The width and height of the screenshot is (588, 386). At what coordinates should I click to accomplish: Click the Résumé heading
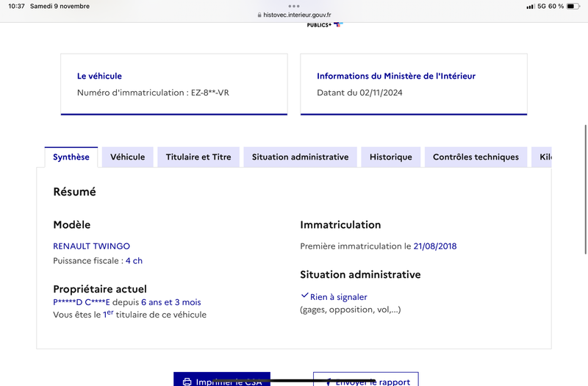point(75,192)
